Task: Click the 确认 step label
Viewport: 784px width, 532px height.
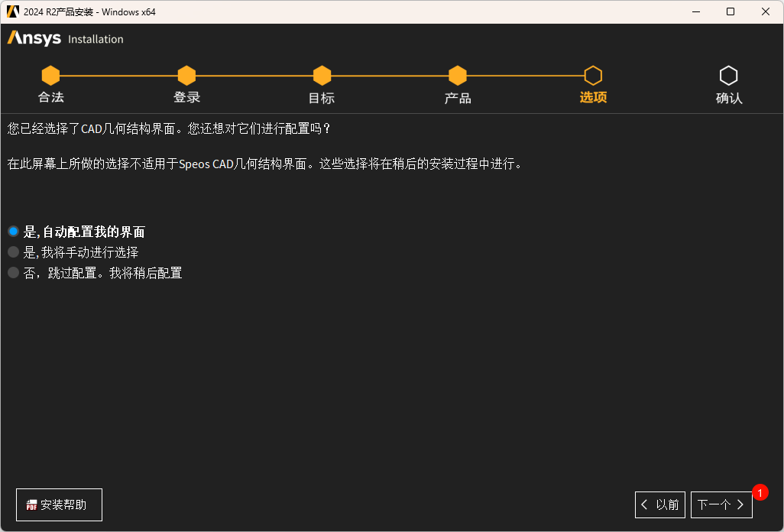Action: pyautogui.click(x=729, y=98)
